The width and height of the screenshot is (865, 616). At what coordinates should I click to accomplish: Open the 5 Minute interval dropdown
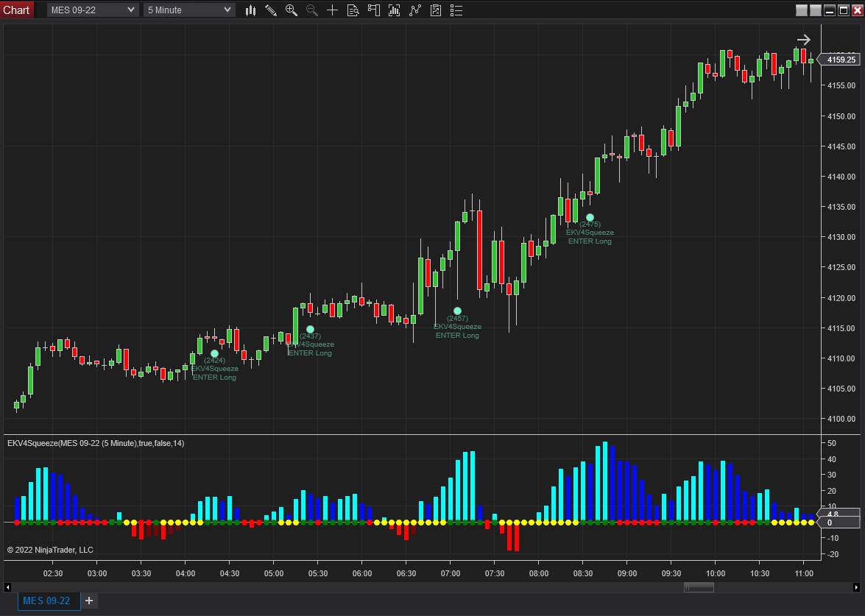[x=189, y=10]
